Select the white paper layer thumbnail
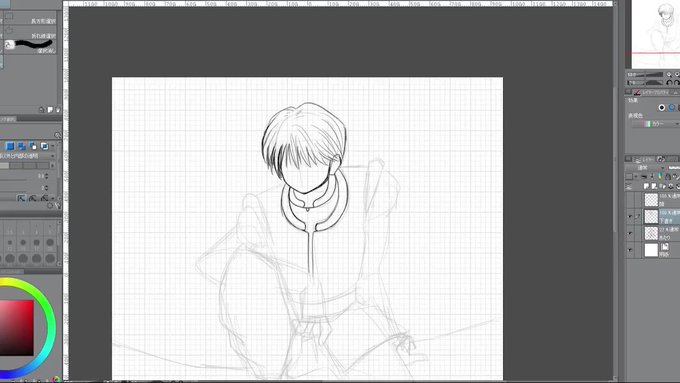 (651, 250)
